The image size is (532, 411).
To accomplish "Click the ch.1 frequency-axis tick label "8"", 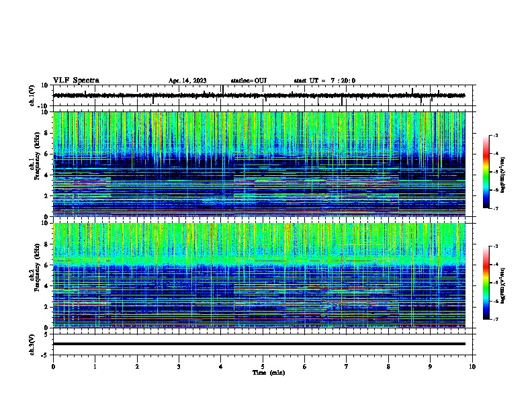I will (46, 133).
